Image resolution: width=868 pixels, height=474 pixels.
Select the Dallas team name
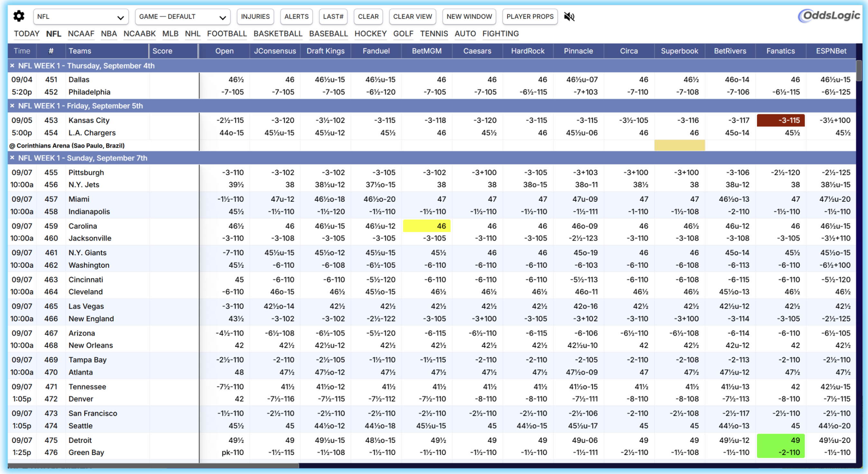[79, 79]
